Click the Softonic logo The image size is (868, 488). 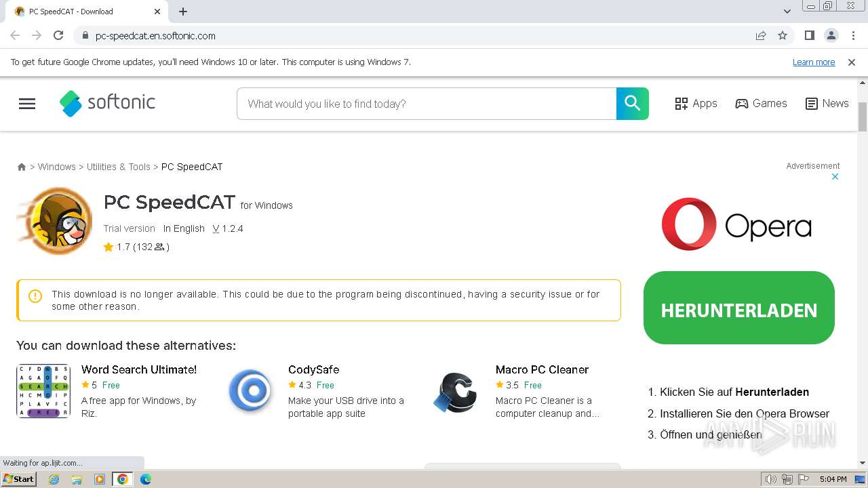tap(107, 103)
